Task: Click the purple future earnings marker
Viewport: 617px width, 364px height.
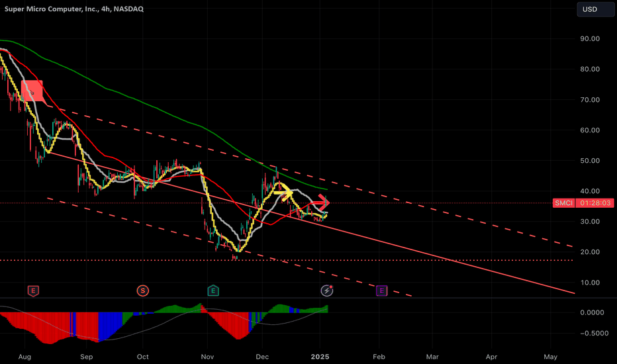Action: coord(382,291)
